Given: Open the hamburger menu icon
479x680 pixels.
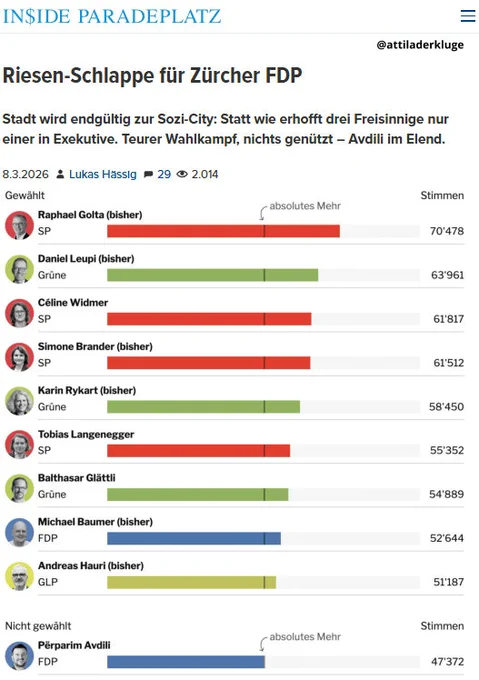Looking at the screenshot, I should tap(468, 16).
